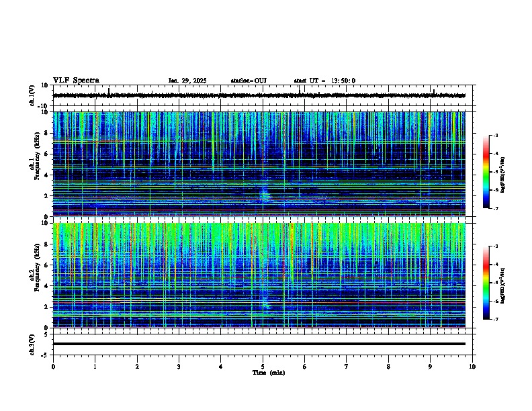Click the "8" kHz tick on ch.2 frequency axis
532x411 pixels.
48,244
